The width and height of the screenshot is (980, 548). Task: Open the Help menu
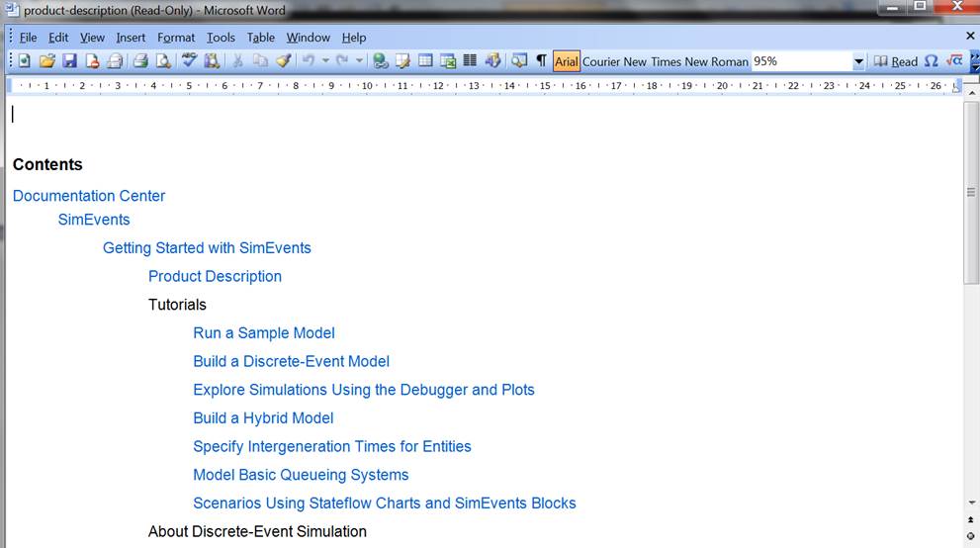pos(354,38)
